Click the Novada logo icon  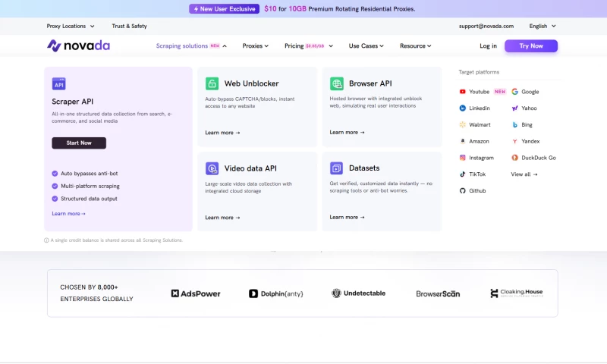click(54, 45)
